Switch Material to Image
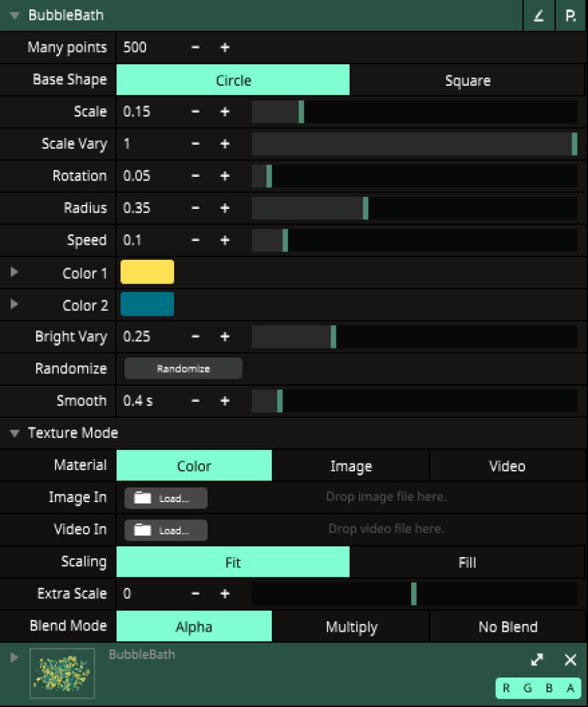 tap(350, 466)
